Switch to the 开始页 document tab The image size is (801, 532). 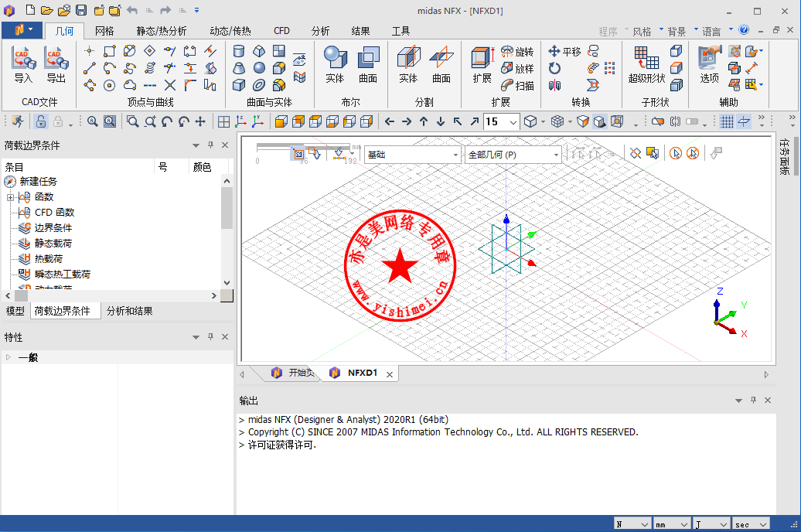point(295,373)
